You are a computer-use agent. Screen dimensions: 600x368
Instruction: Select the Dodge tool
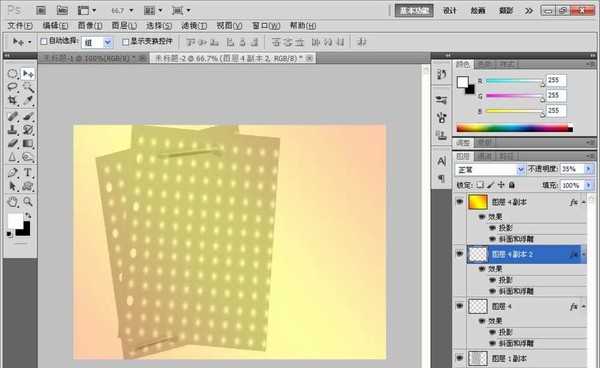(x=28, y=157)
